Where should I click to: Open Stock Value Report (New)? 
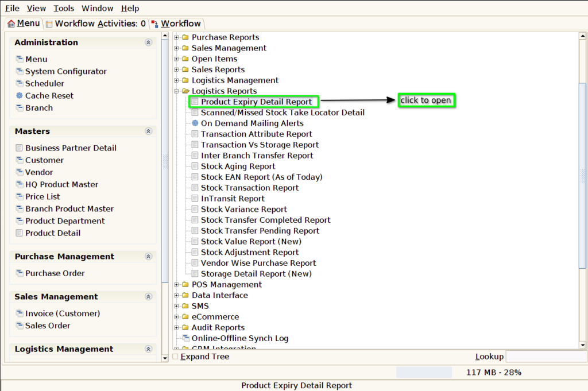(x=251, y=241)
